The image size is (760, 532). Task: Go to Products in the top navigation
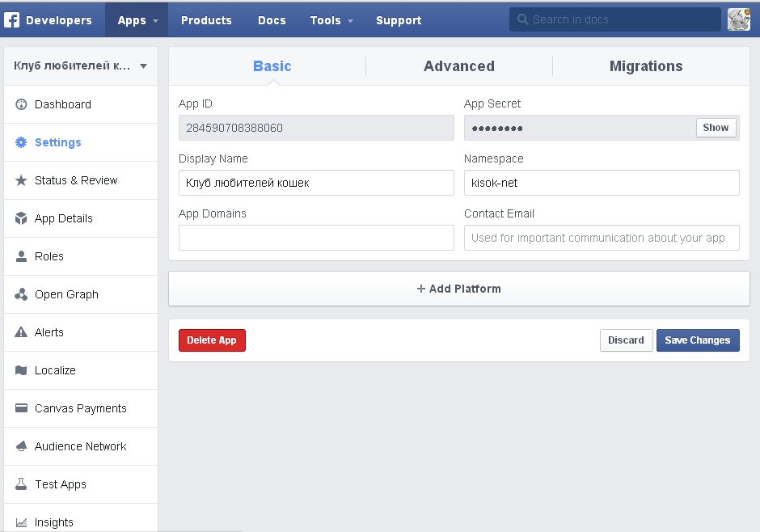(x=206, y=20)
